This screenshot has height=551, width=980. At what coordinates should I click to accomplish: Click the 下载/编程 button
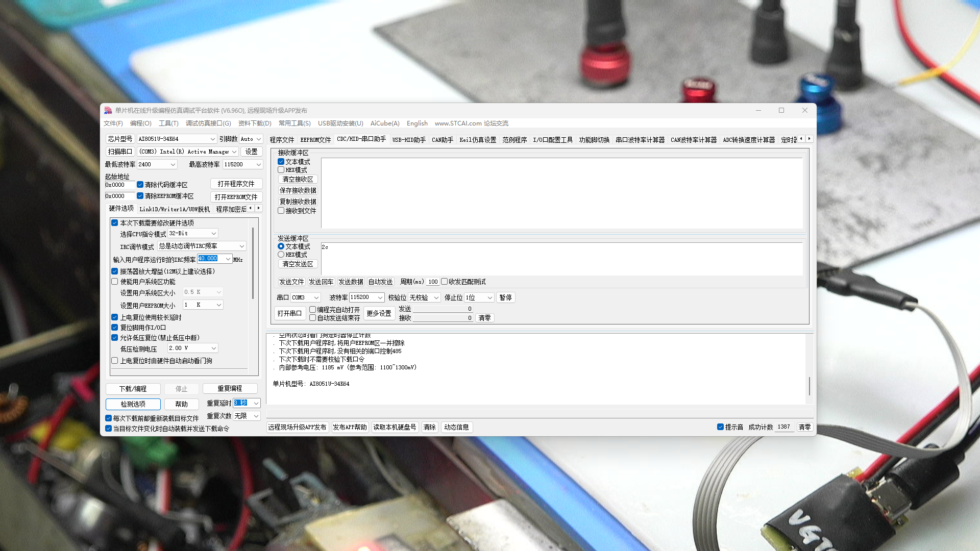[x=133, y=389]
